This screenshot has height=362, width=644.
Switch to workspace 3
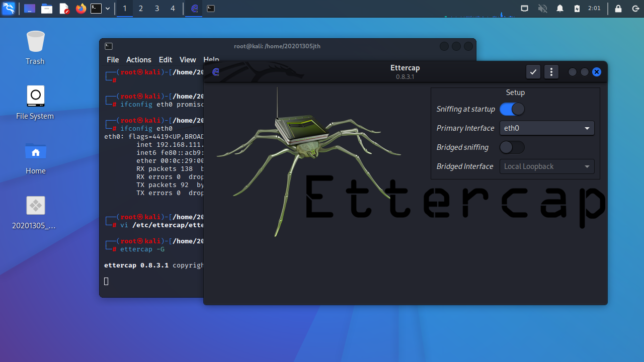(x=156, y=8)
